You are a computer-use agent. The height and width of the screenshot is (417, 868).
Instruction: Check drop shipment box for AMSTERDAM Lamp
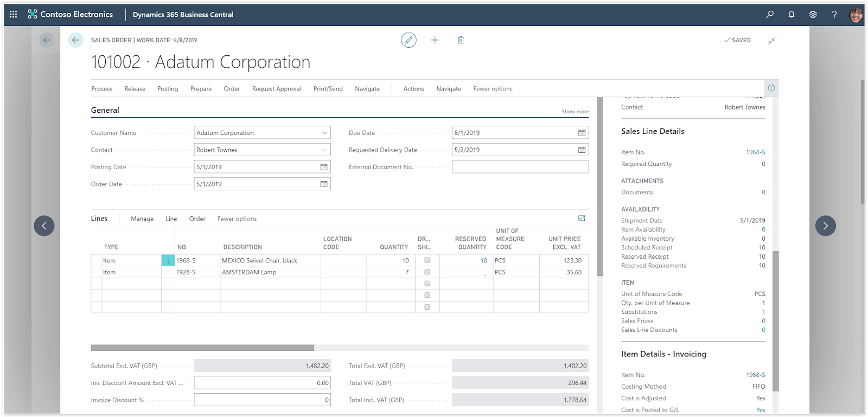[x=427, y=272]
